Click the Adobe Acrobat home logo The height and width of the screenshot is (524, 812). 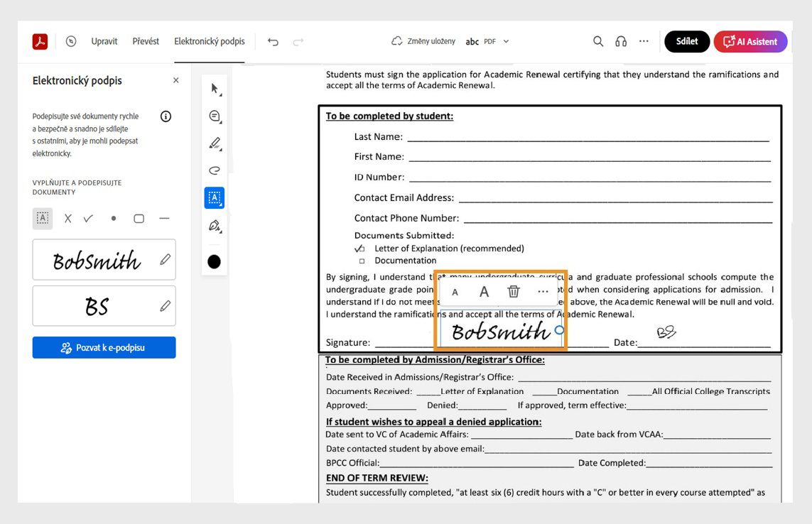[x=40, y=41]
